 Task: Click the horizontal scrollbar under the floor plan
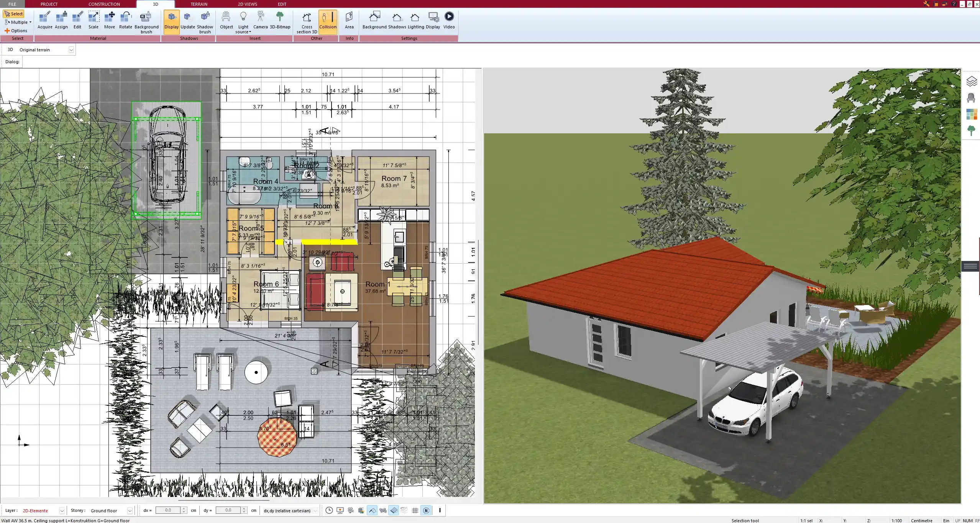tap(224, 500)
